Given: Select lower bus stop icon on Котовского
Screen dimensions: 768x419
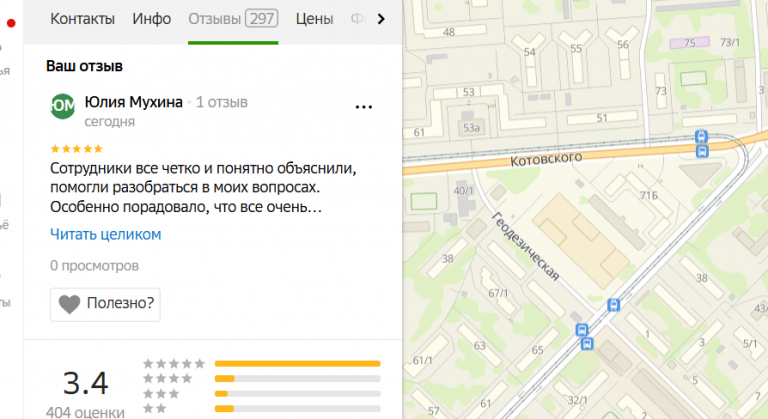Looking at the screenshot, I should pos(702,151).
